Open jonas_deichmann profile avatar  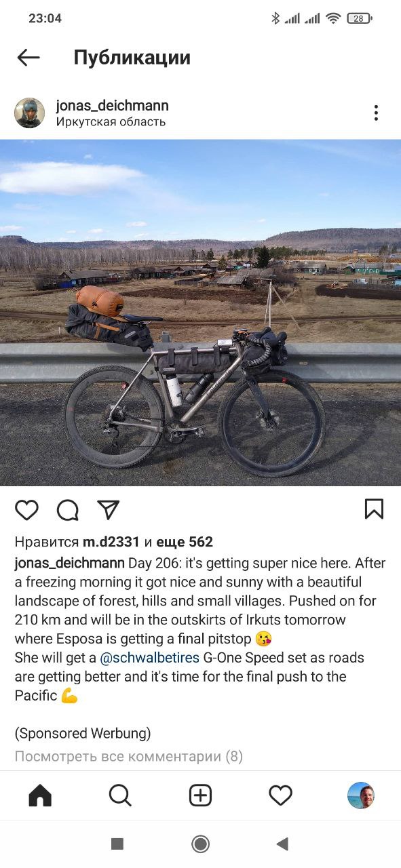coord(29,113)
